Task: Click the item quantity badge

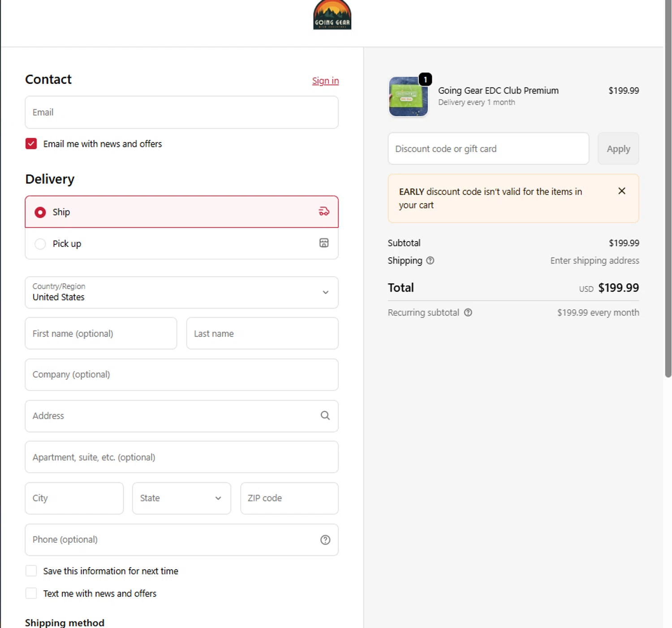Action: click(x=425, y=79)
